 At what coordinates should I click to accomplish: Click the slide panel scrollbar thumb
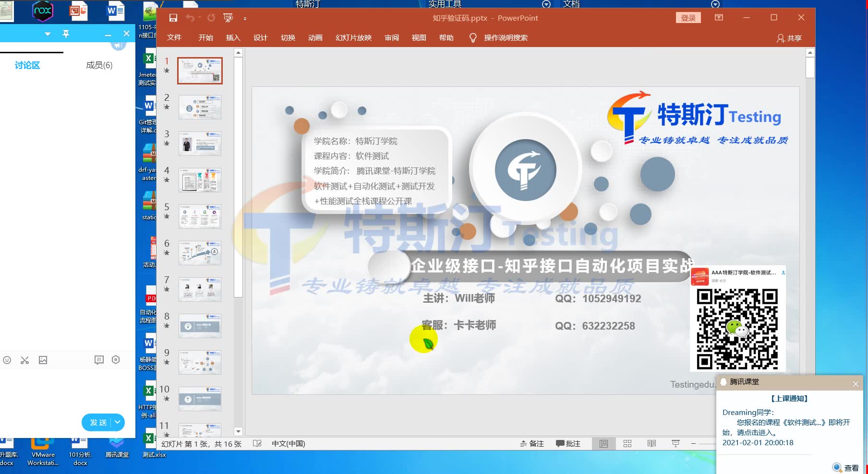click(238, 177)
